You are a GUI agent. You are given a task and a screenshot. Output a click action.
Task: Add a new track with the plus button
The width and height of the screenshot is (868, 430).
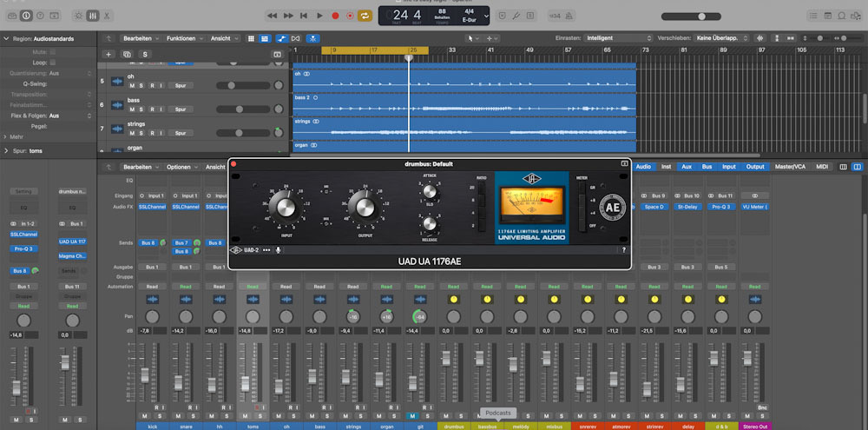(x=108, y=55)
